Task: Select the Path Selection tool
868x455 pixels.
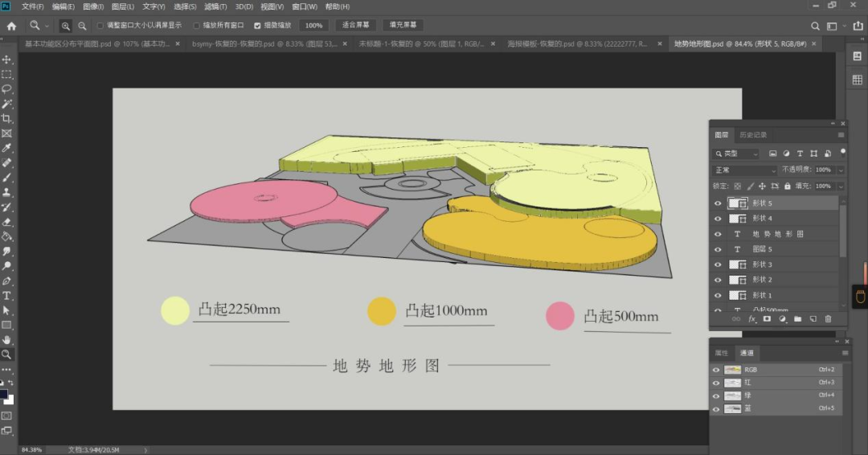Action: (x=6, y=310)
